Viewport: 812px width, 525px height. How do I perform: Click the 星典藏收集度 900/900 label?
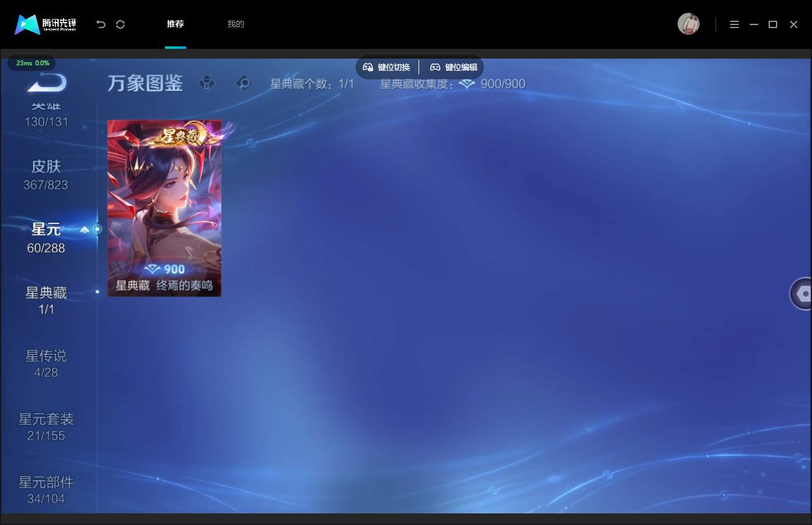pos(453,84)
